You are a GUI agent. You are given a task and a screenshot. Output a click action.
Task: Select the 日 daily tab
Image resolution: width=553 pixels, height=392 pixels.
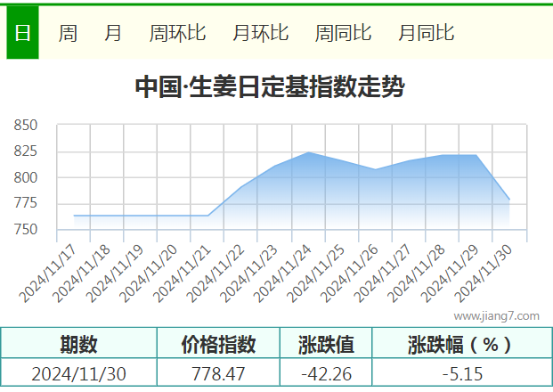(x=22, y=32)
